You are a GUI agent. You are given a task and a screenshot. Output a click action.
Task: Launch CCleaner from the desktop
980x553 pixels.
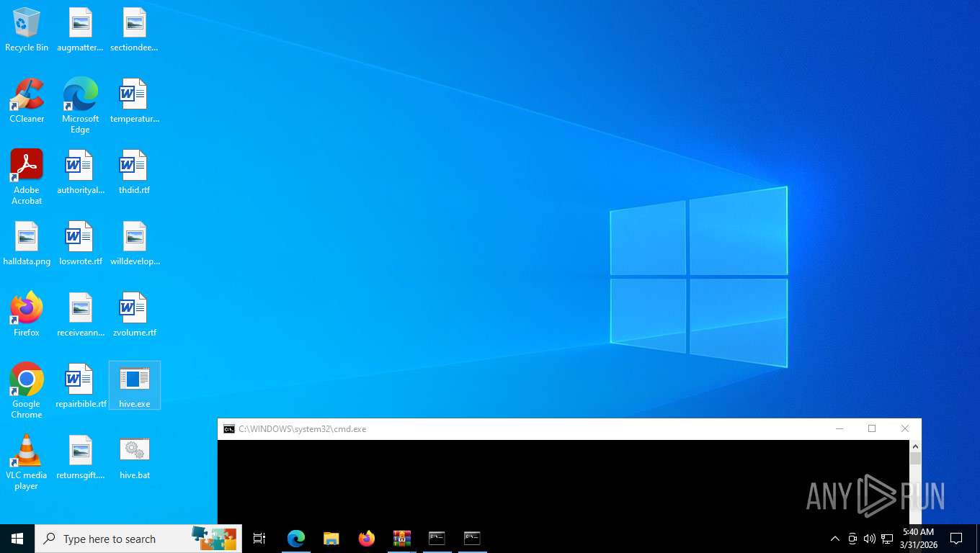point(27,101)
